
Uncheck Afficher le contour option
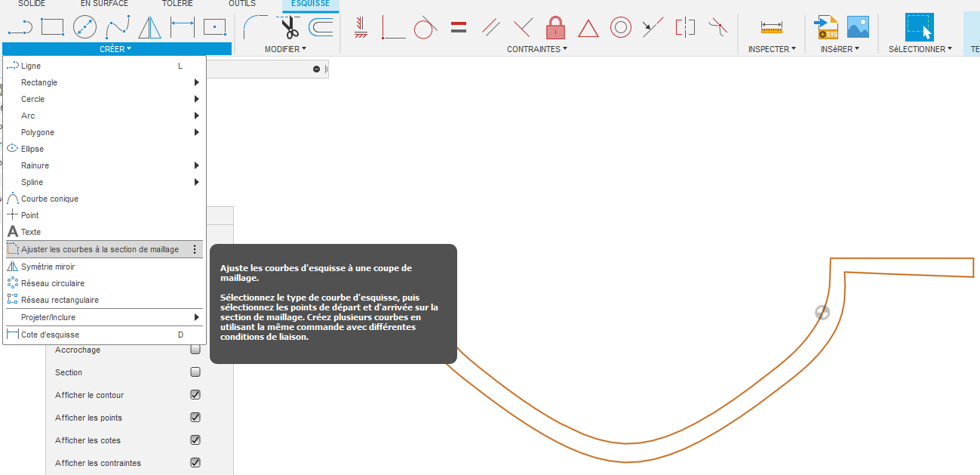tap(195, 395)
